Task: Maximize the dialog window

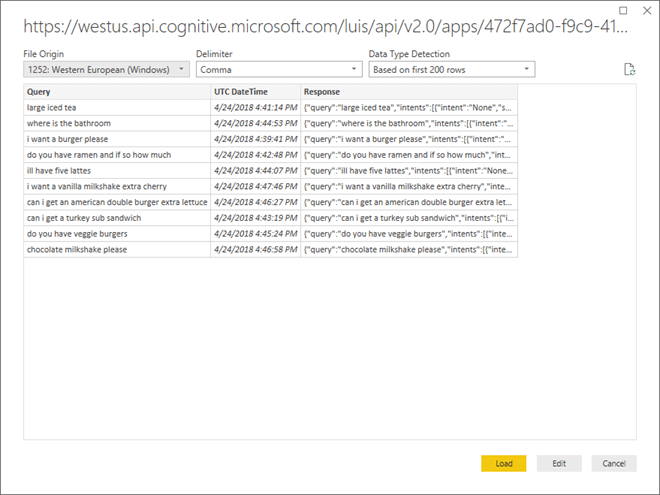Action: [x=624, y=11]
